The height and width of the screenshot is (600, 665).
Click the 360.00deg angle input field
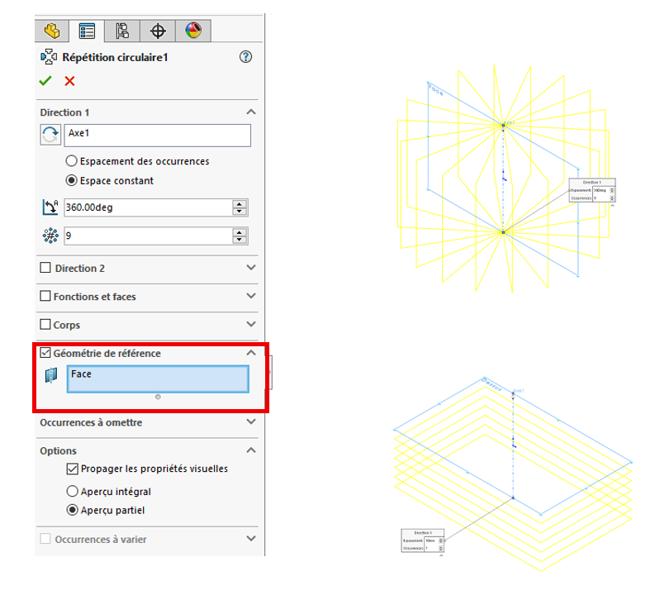click(x=146, y=208)
